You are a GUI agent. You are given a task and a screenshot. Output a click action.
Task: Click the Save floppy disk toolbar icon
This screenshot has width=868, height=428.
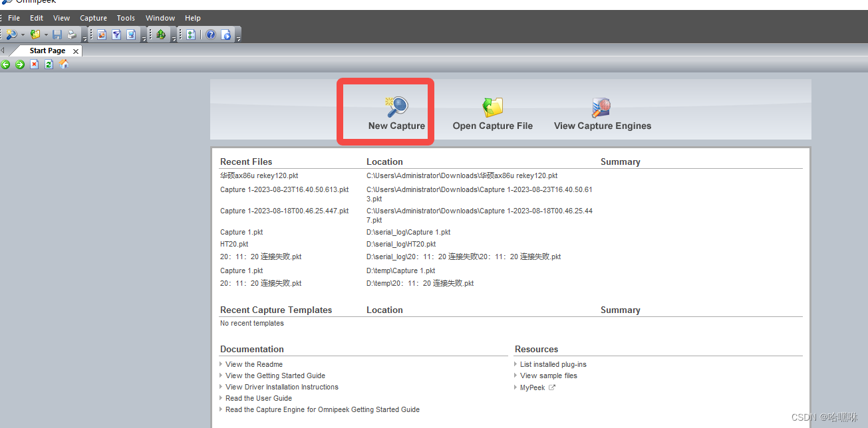click(57, 35)
